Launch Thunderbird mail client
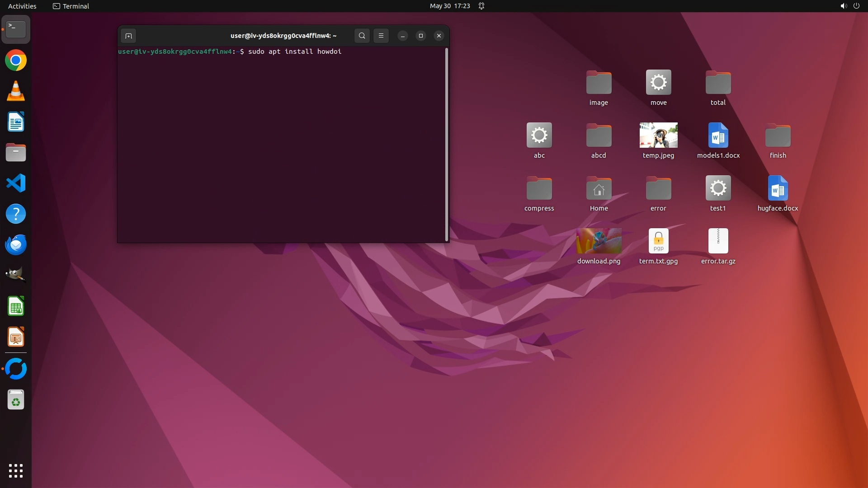Screen dimensions: 868x488 [16, 244]
